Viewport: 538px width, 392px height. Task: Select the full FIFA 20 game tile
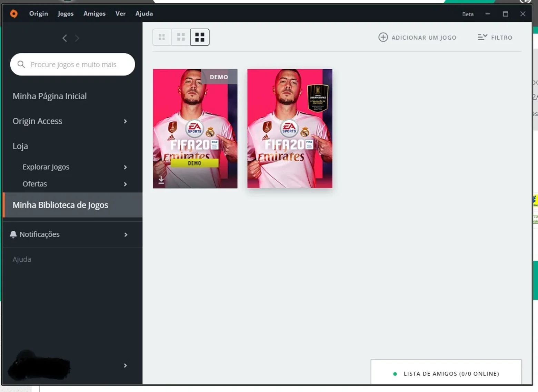tap(290, 129)
